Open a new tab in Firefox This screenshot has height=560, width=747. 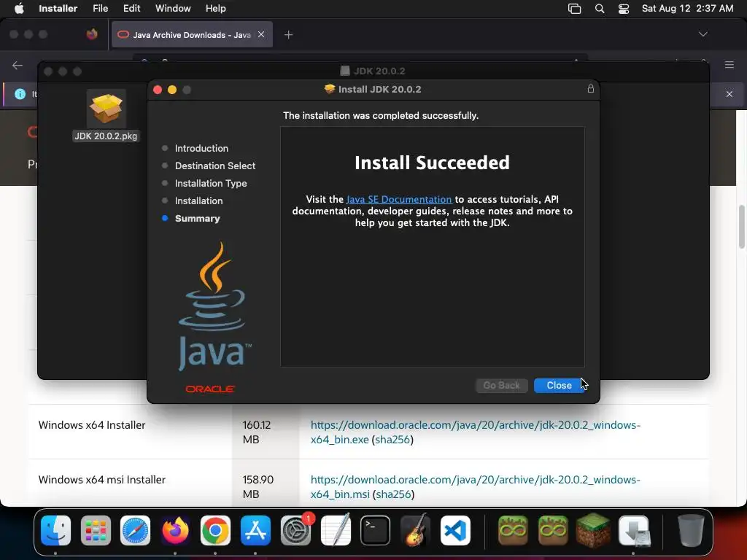point(288,34)
